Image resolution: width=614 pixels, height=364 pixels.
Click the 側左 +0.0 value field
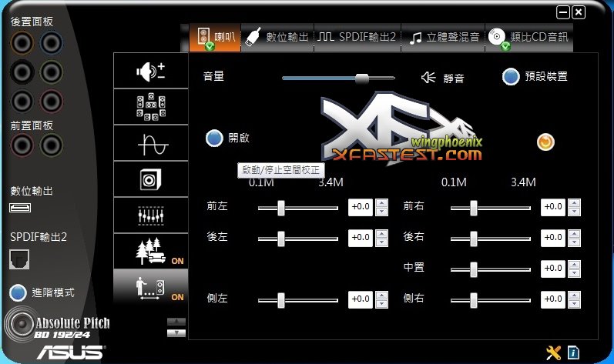coord(361,299)
